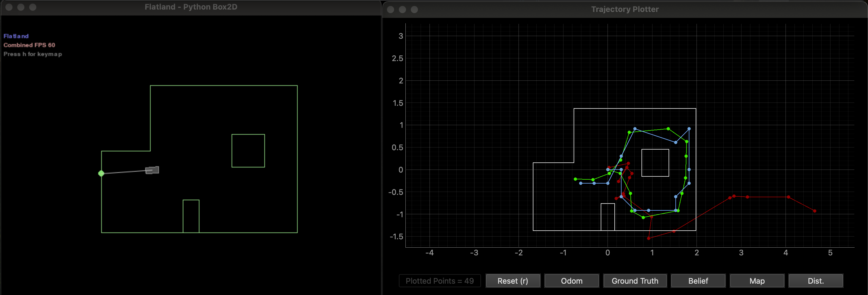Click the Plotted Points = 49 field
Image resolution: width=868 pixels, height=295 pixels.
coord(440,281)
